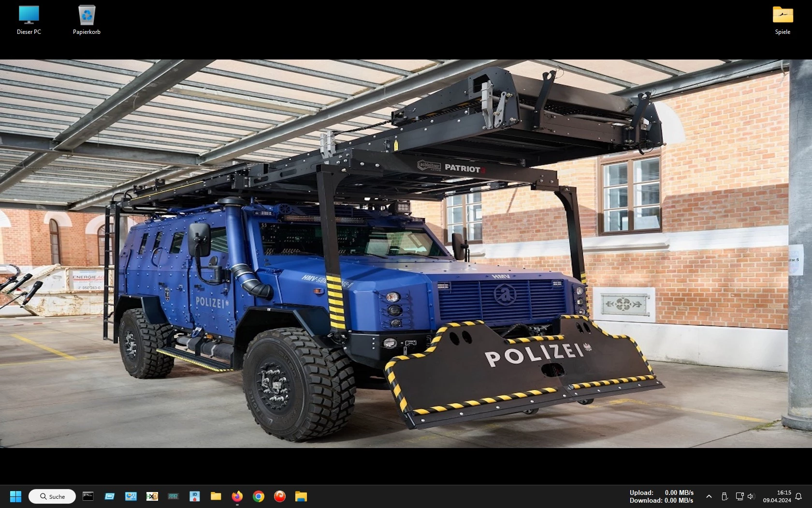The width and height of the screenshot is (812, 508).
Task: Expand the hidden system tray icons
Action: (x=709, y=496)
